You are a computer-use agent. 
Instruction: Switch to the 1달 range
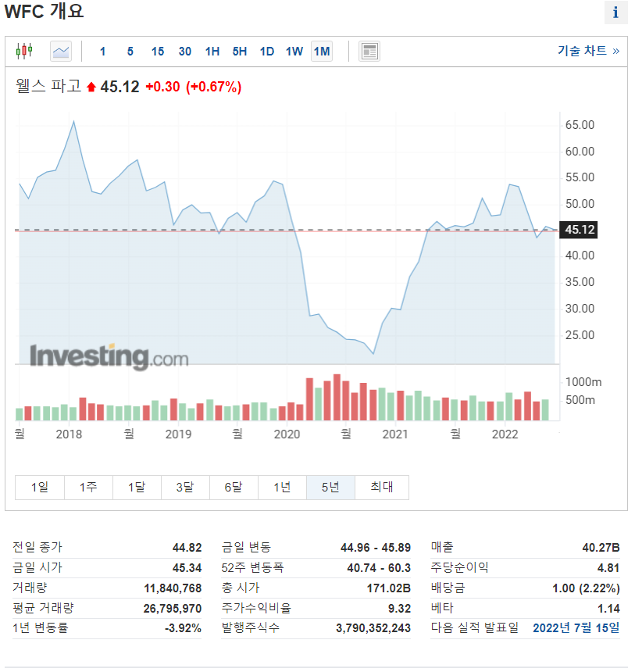tap(137, 488)
